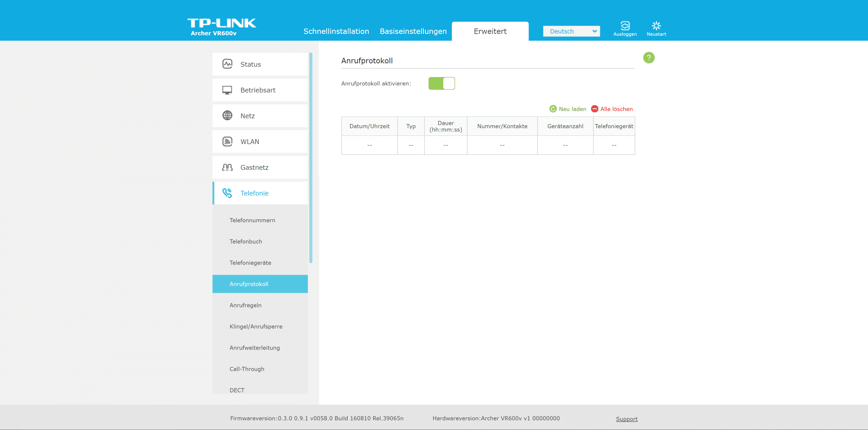Click the Status monitor icon
This screenshot has height=430, width=868.
227,64
